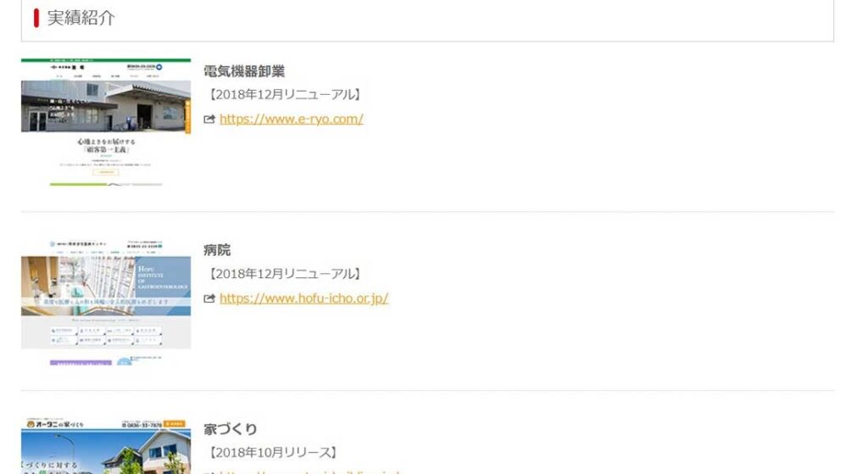The image size is (868, 474).
Task: Open the hospital website thumbnail
Action: tap(106, 302)
